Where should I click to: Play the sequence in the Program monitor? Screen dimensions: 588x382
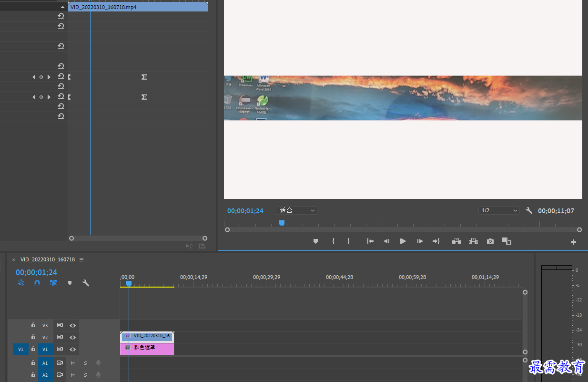pos(403,241)
